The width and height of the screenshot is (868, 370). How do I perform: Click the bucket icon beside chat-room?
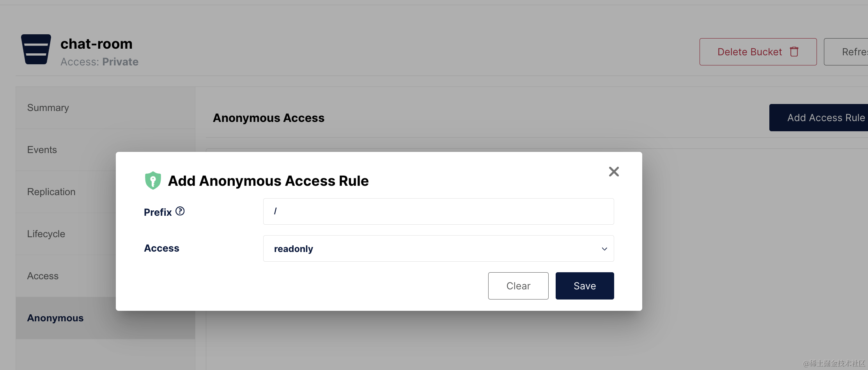[x=36, y=49]
